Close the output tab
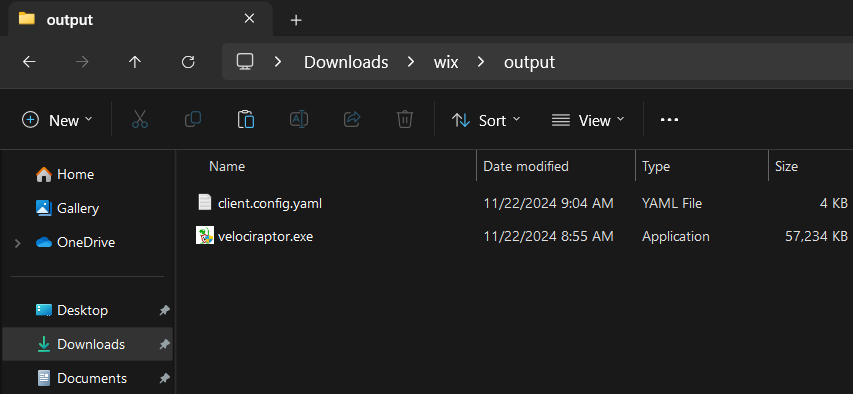 tap(249, 19)
